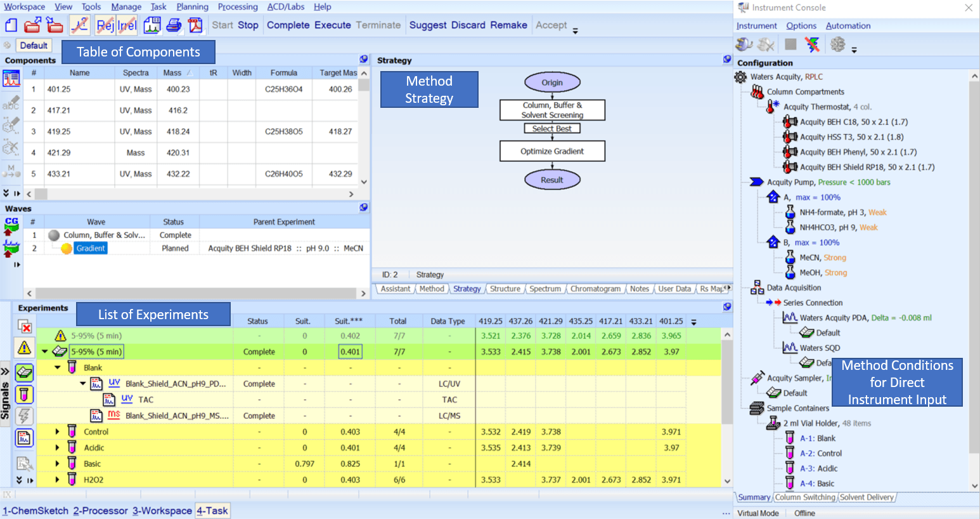
Task: Click the Execute button
Action: (332, 25)
